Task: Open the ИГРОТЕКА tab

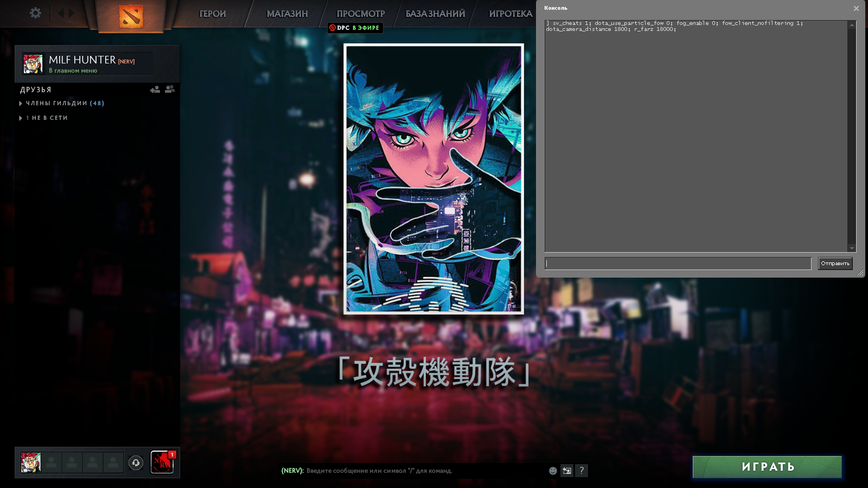Action: click(x=510, y=14)
